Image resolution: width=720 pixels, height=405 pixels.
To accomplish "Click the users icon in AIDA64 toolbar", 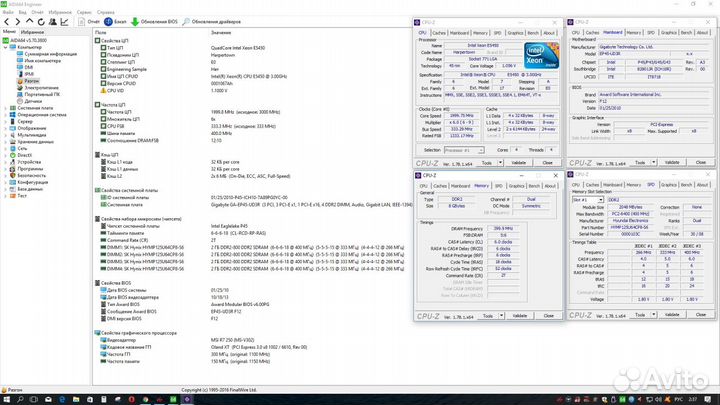I will 53,22.
